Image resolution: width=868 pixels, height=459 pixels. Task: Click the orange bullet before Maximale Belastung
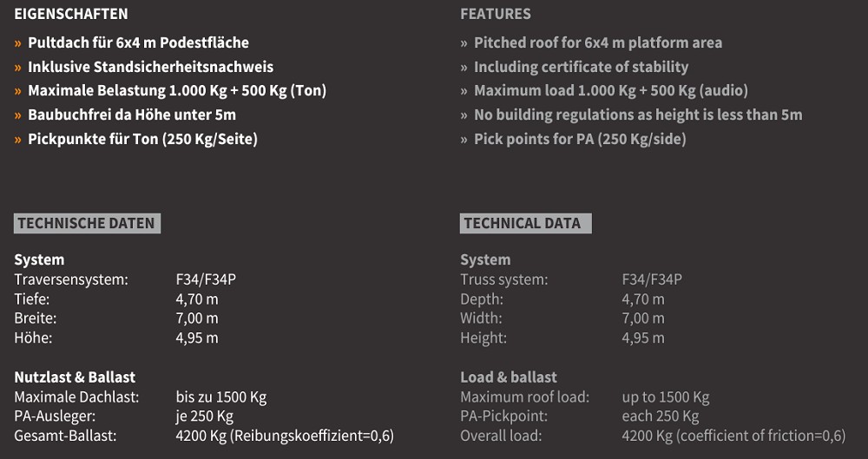click(17, 91)
